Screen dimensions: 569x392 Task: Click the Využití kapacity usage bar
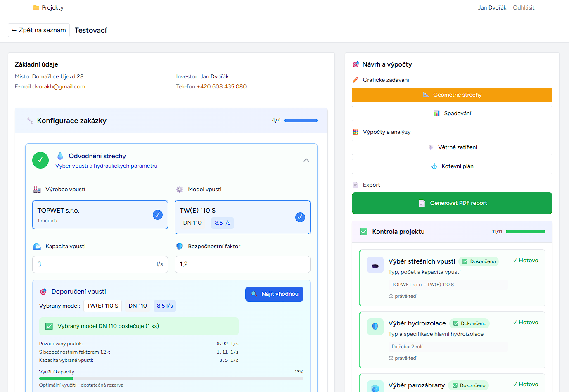(171, 378)
